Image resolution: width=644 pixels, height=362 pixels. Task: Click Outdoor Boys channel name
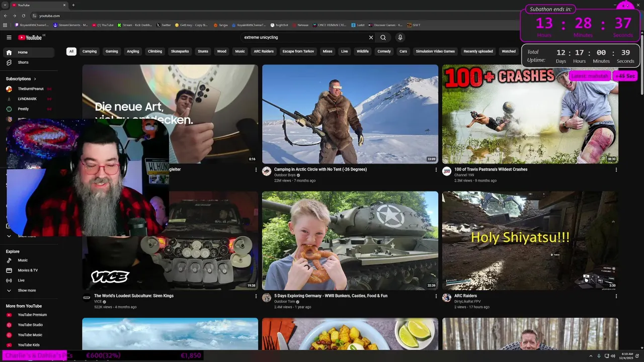[285, 175]
